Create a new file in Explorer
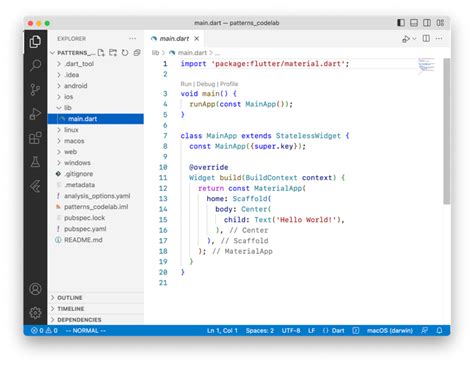 click(101, 53)
